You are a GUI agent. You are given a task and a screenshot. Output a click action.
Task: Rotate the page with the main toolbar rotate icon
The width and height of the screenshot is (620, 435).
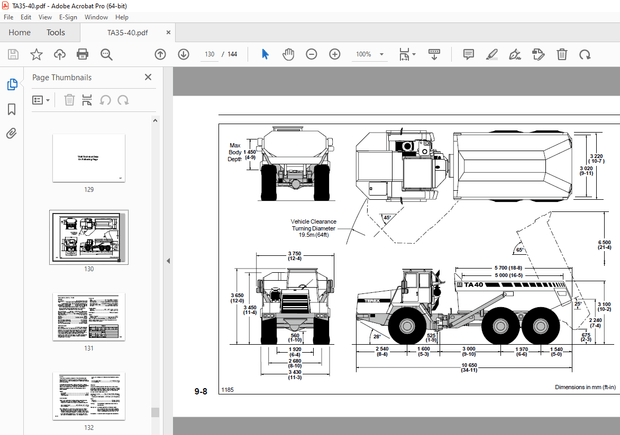coord(585,54)
